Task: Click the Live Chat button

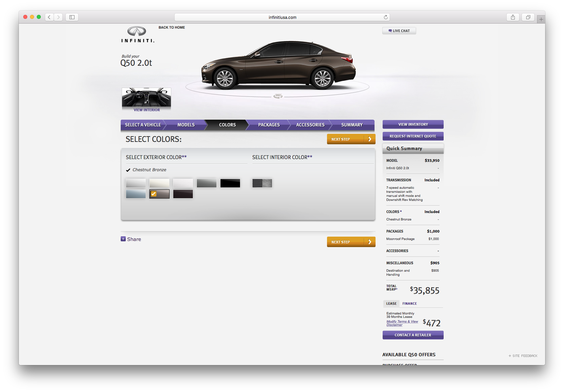Action: [399, 31]
